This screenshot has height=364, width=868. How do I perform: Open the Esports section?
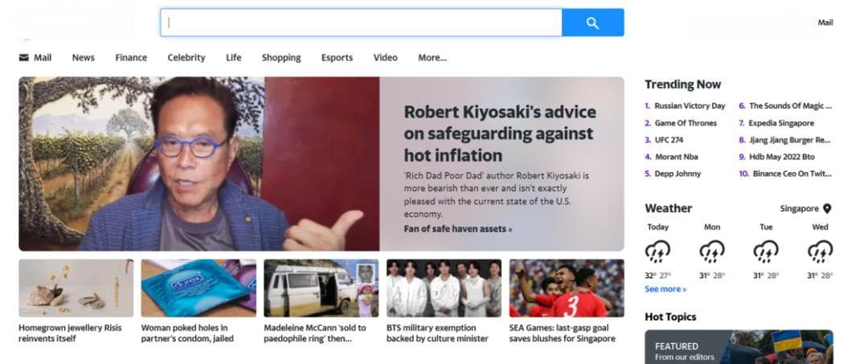(337, 58)
